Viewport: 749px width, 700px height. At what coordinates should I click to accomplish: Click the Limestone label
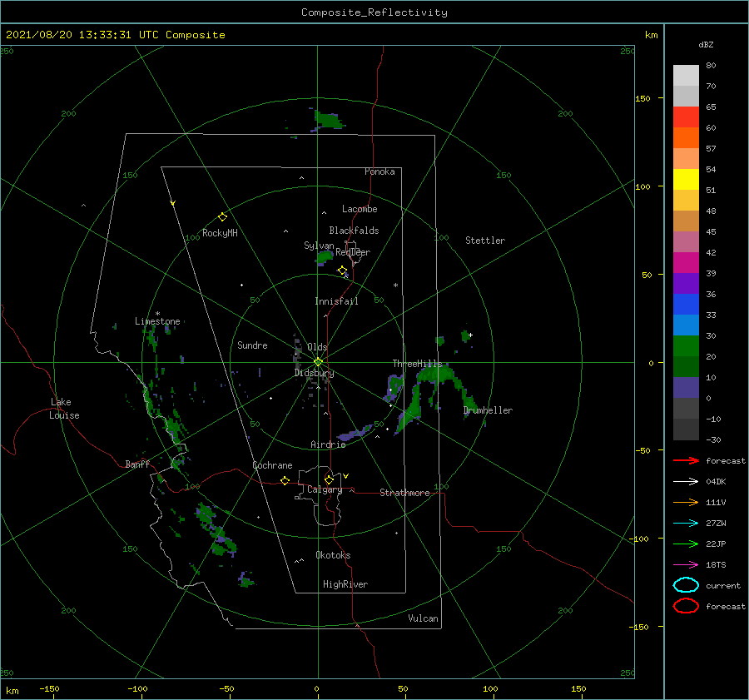157,321
